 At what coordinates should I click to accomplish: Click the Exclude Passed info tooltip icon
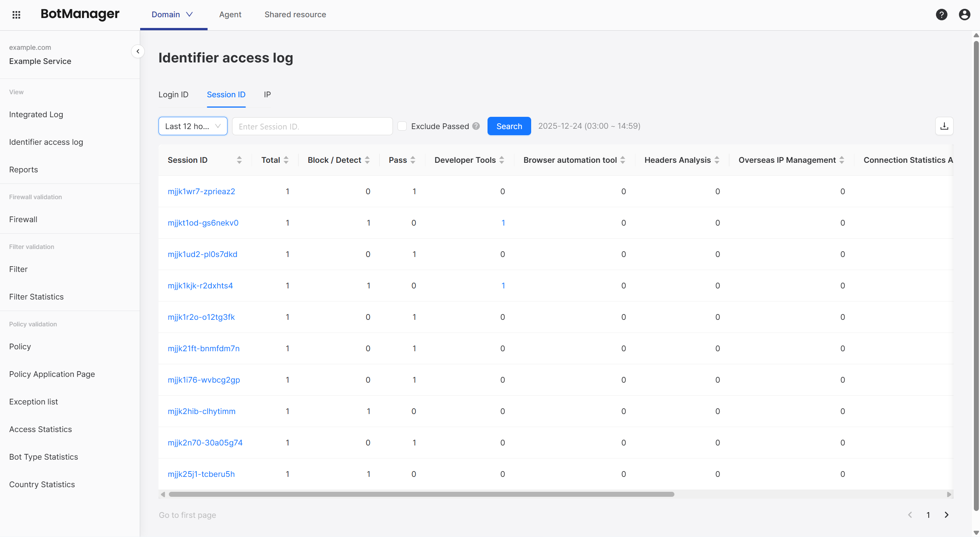(x=476, y=126)
